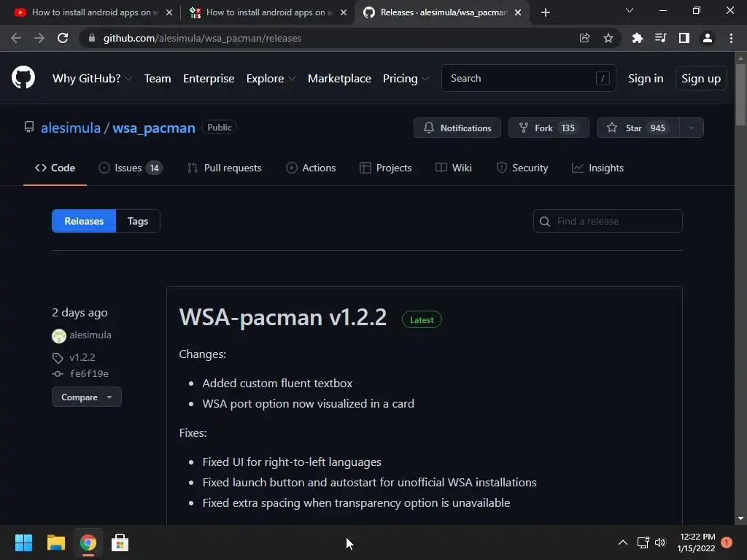Focus the GitHub Search field
This screenshot has height=560, width=747.
[529, 78]
